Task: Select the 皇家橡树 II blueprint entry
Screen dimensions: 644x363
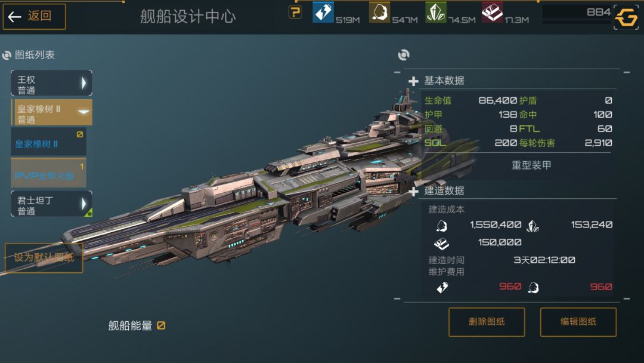Action: 48,142
